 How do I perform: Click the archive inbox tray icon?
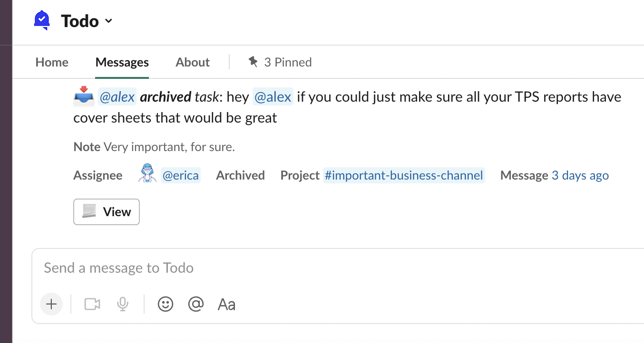(84, 96)
